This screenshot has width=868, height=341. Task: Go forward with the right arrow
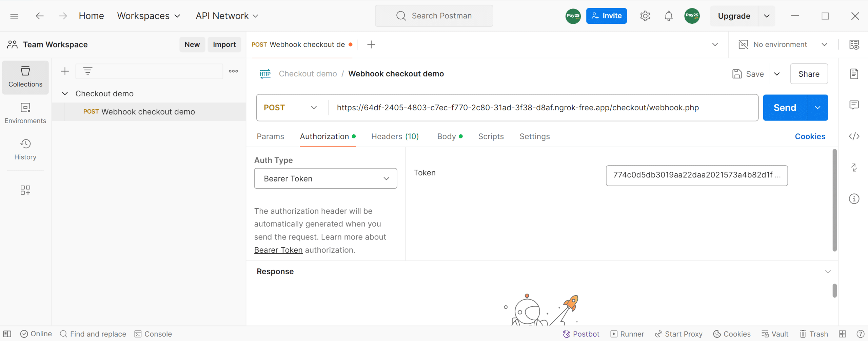pyautogui.click(x=63, y=16)
